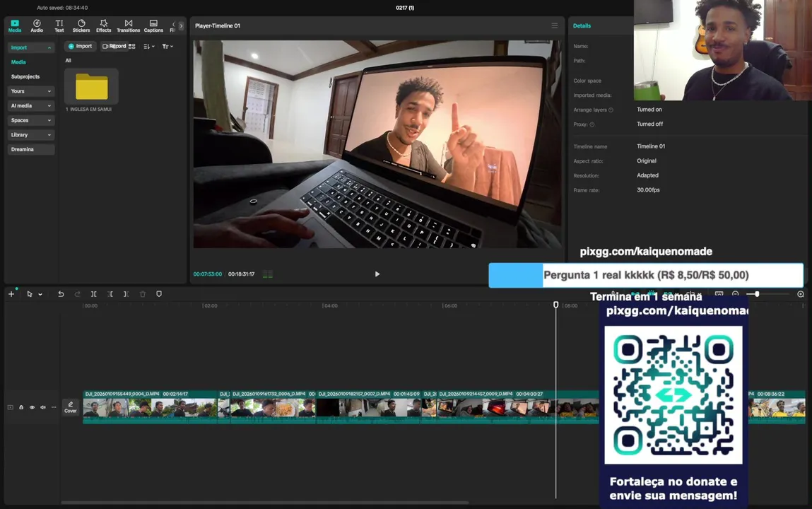Open the Player panel hamburger menu
The height and width of the screenshot is (509, 812).
point(555,25)
